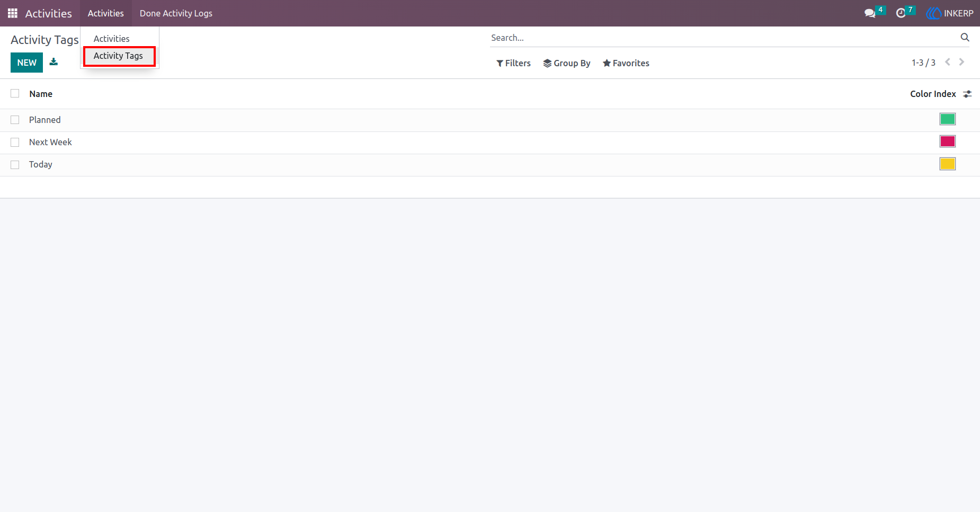This screenshot has height=512, width=980.
Task: Click the red Next Week color swatch
Action: click(947, 142)
